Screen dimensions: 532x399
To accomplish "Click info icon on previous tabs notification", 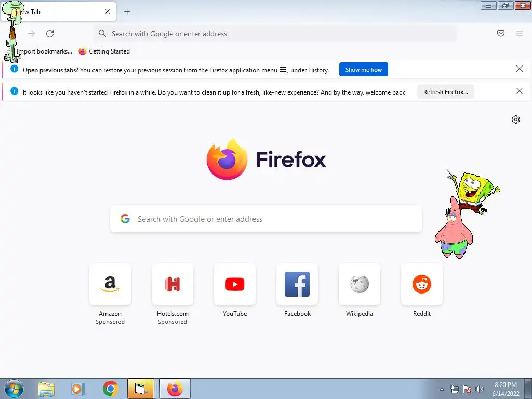I will [x=14, y=69].
